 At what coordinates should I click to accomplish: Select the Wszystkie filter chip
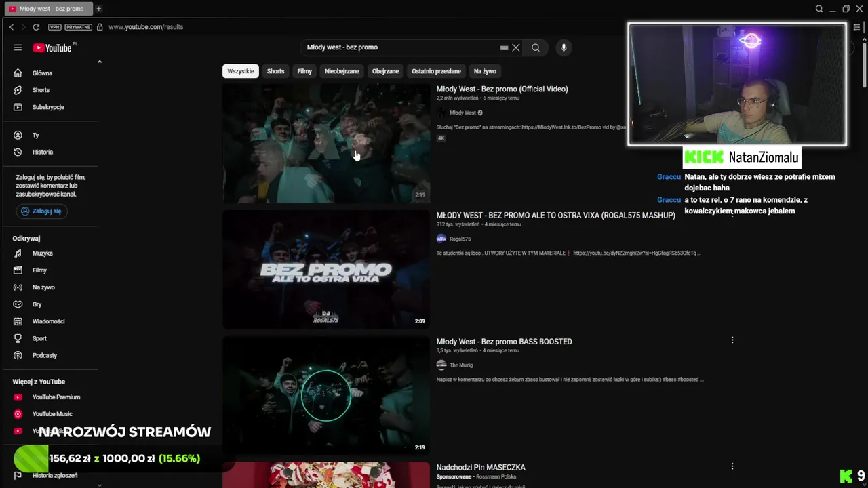pos(241,71)
